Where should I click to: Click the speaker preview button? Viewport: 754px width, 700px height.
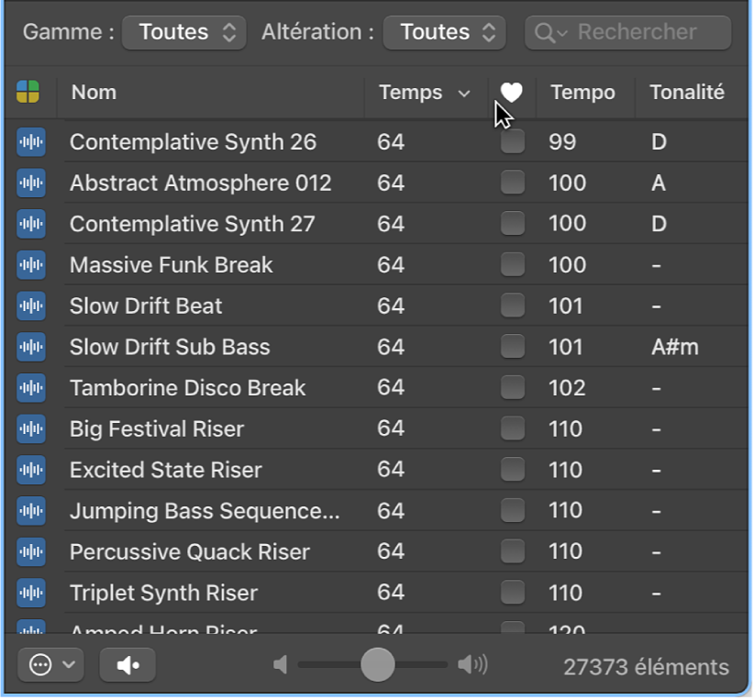coord(128,665)
